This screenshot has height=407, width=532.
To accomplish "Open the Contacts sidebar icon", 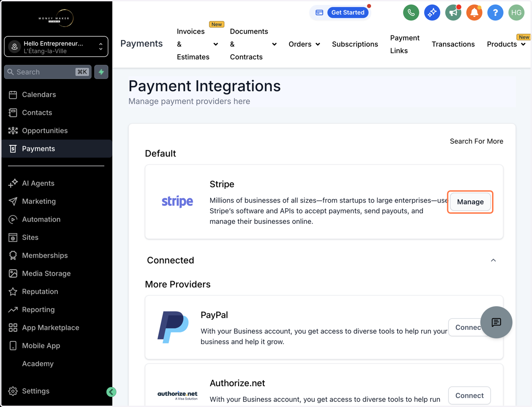I will [13, 113].
